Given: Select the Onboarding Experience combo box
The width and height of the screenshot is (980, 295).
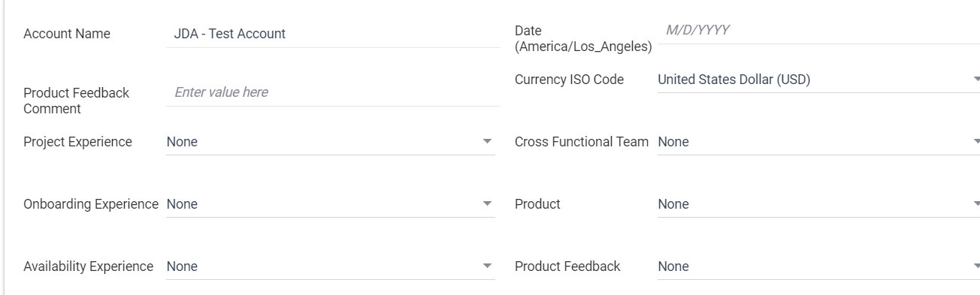Looking at the screenshot, I should [331, 204].
